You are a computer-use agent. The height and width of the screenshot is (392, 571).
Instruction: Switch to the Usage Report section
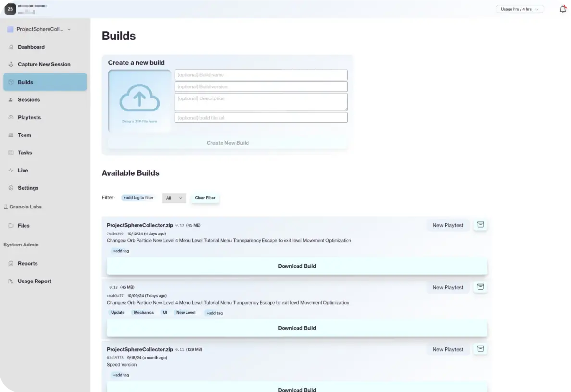[x=34, y=281]
